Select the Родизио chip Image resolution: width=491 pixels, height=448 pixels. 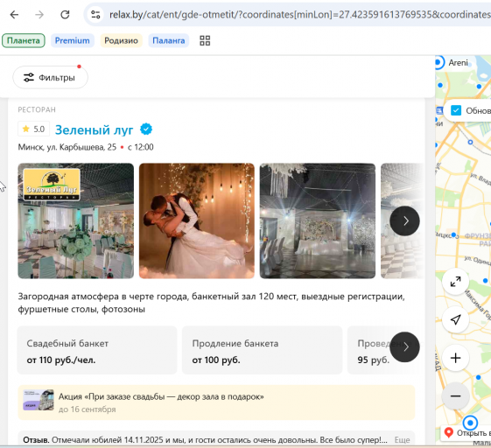point(121,41)
